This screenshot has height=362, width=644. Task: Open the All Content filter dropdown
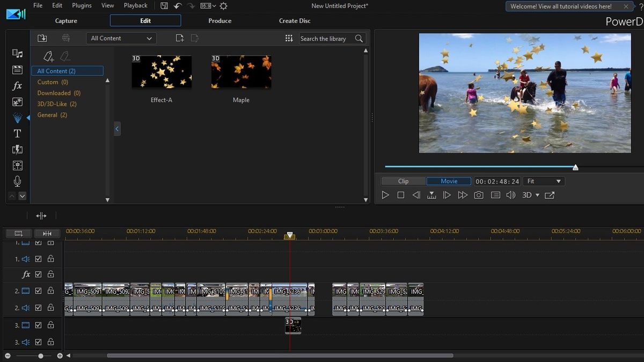click(121, 38)
